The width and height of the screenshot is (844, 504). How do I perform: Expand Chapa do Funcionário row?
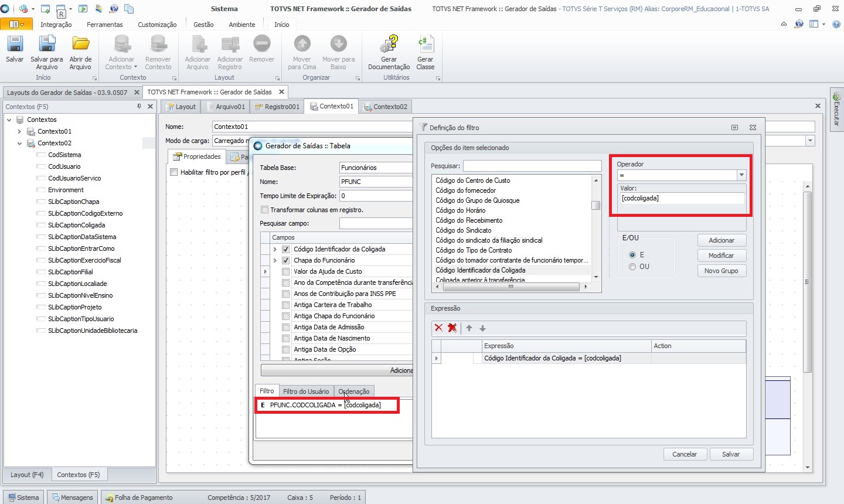tap(275, 260)
